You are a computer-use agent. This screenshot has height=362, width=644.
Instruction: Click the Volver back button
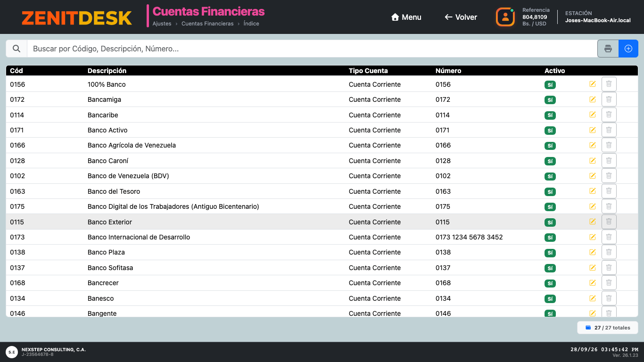click(x=461, y=17)
